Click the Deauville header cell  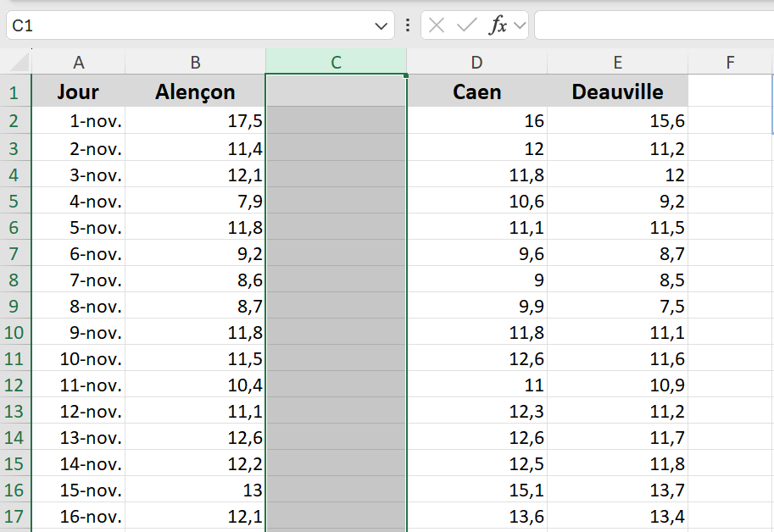point(617,91)
